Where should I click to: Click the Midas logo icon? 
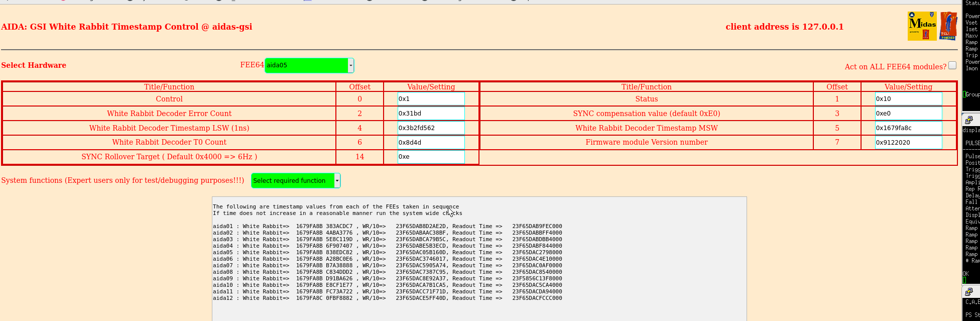[922, 26]
